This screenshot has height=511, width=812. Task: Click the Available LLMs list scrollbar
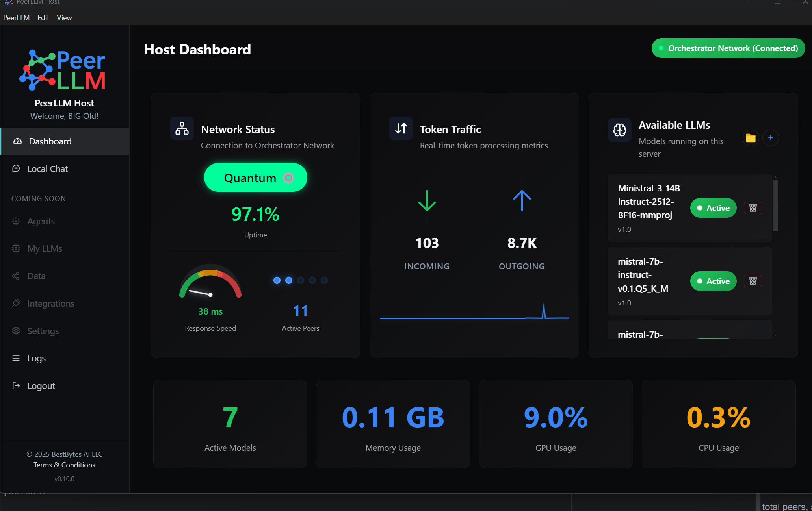[775, 206]
